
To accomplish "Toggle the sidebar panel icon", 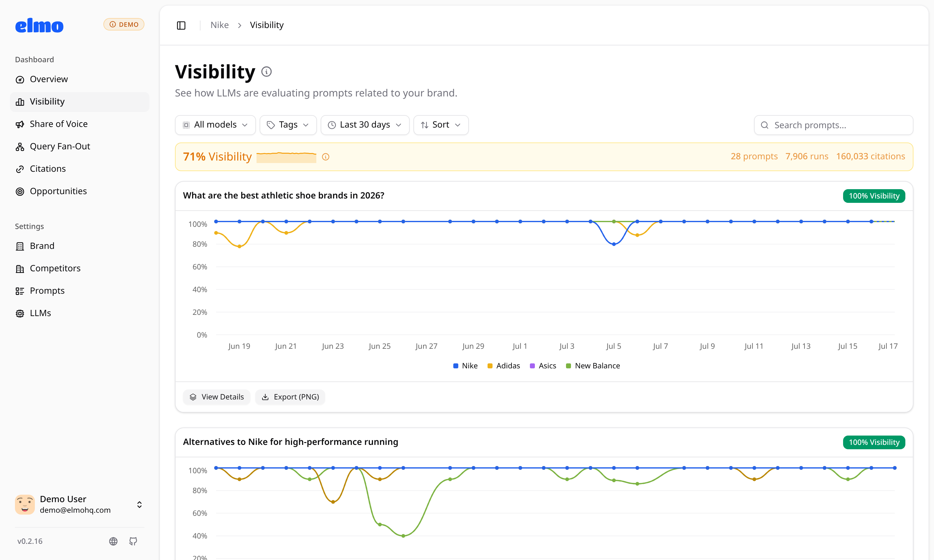I will tap(181, 25).
